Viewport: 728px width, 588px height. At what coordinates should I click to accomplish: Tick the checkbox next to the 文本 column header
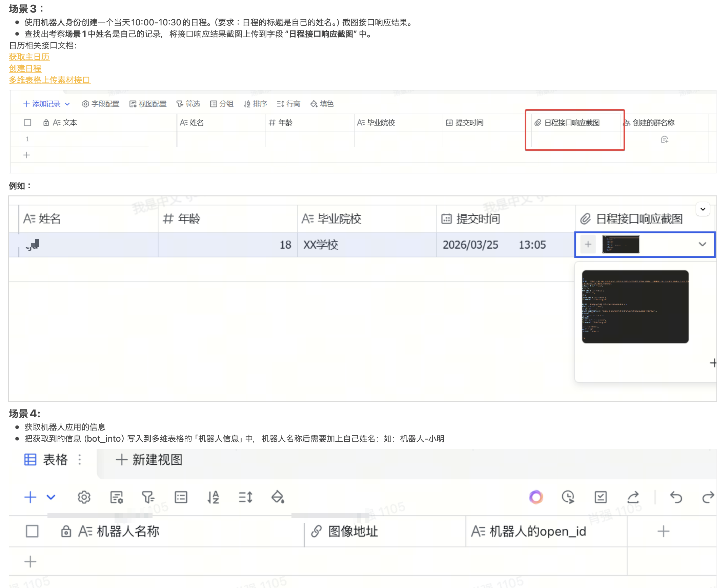[27, 123]
